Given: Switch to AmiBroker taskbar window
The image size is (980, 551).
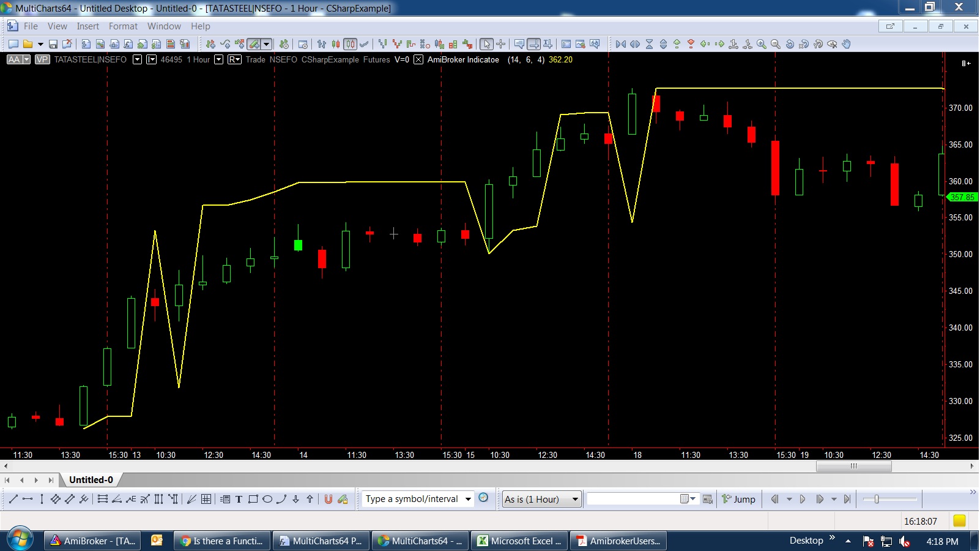Looking at the screenshot, I should [x=93, y=541].
